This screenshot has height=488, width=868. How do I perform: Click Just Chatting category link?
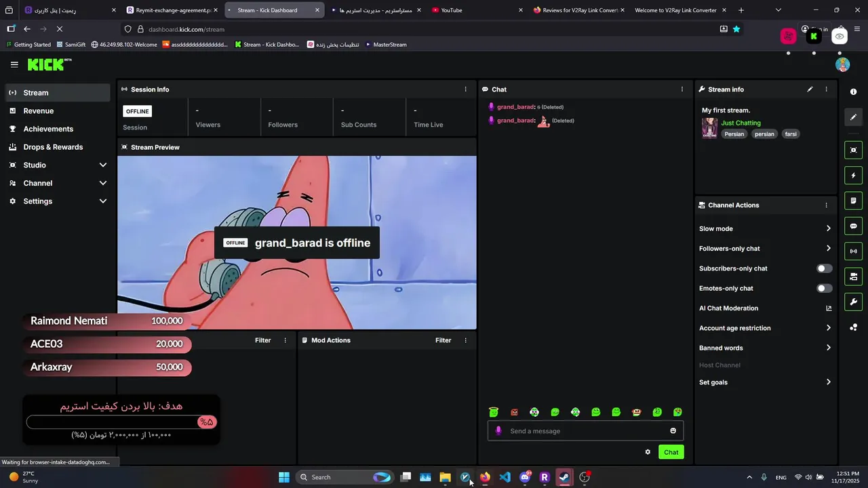741,123
